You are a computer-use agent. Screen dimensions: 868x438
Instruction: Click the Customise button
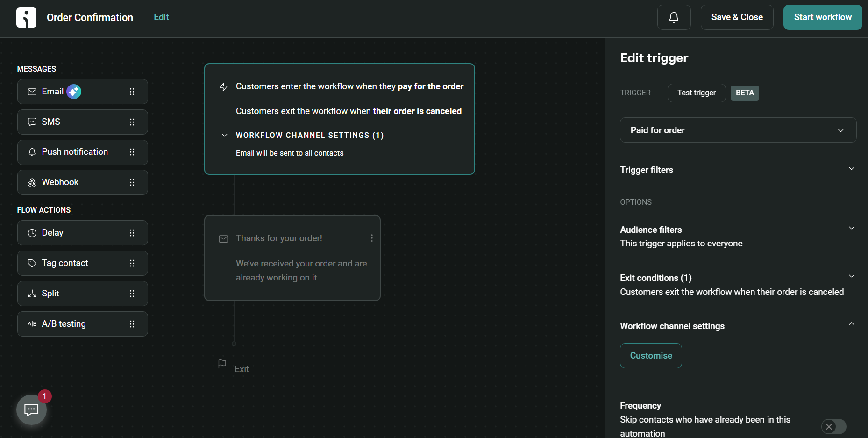pos(651,356)
